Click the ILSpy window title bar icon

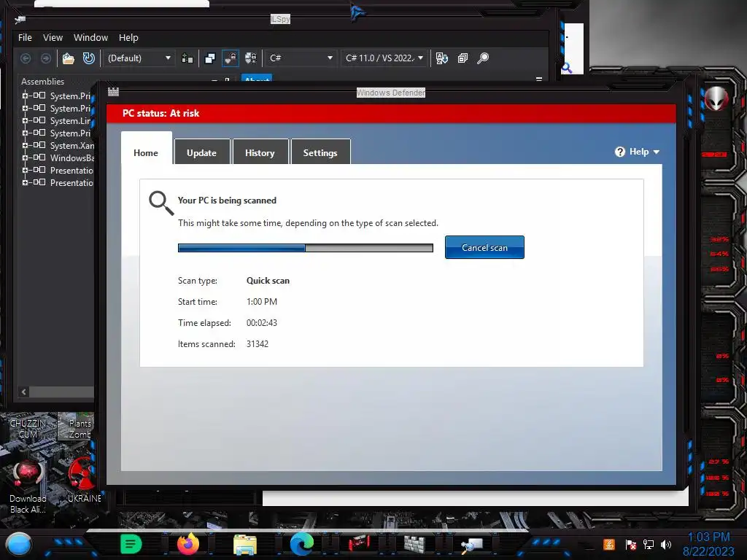pyautogui.click(x=20, y=20)
